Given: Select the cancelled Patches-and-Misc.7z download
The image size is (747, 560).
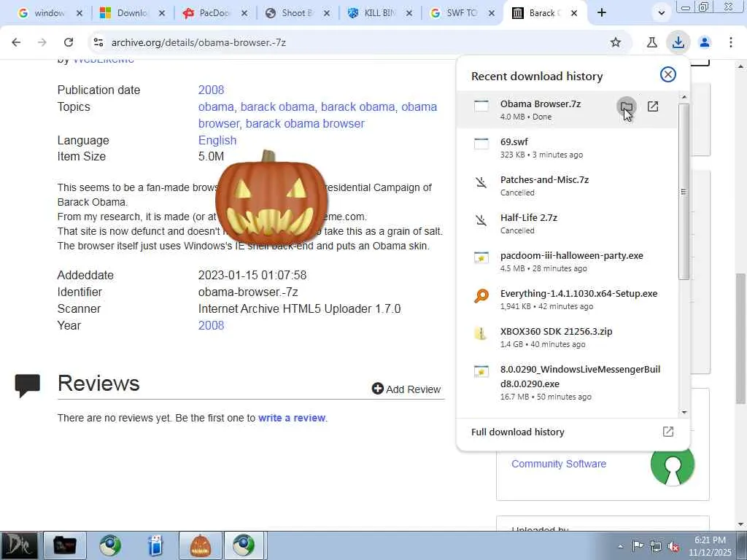Looking at the screenshot, I should [567, 186].
